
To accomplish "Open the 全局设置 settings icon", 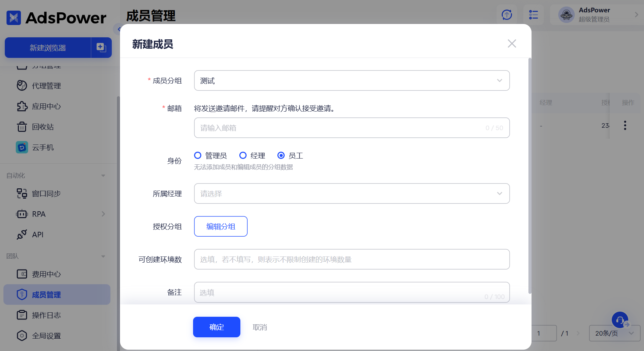I will pos(22,336).
